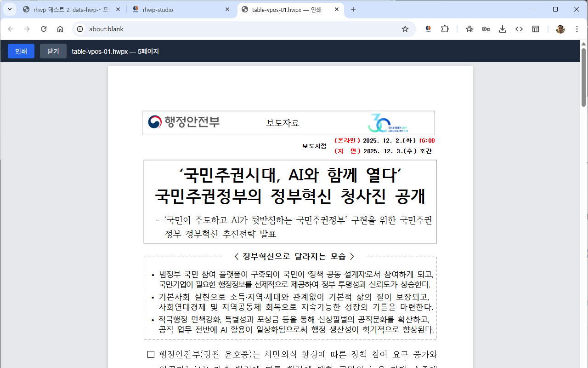This screenshot has height=368, width=588.
Task: View site information for about:blank
Action: point(80,29)
